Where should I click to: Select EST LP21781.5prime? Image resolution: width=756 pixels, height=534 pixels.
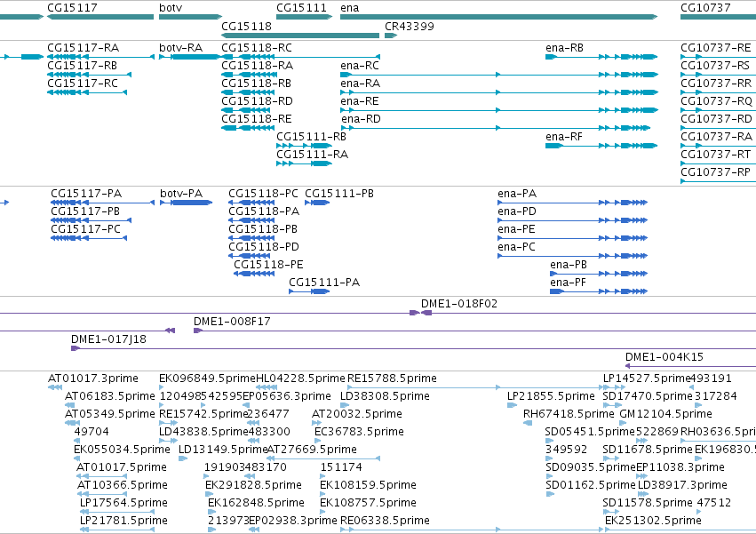(123, 521)
